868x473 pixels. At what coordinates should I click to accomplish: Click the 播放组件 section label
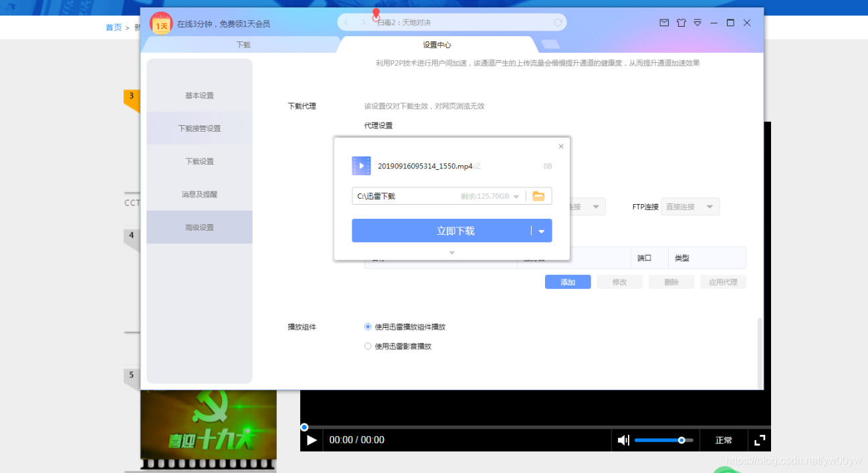(302, 327)
